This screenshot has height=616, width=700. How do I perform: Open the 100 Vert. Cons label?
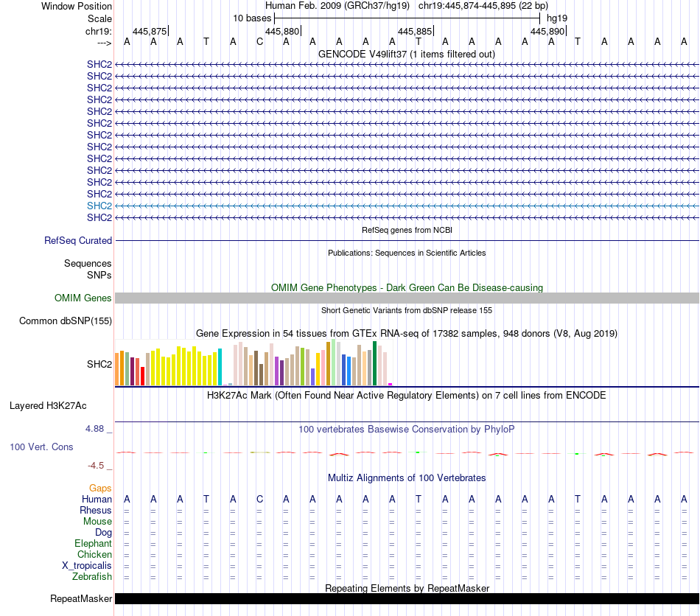point(41,447)
